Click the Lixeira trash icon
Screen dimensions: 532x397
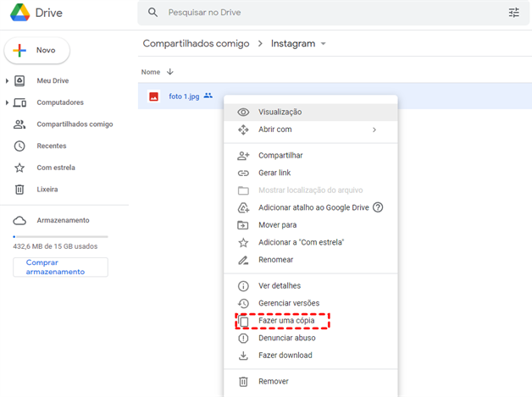click(x=19, y=189)
